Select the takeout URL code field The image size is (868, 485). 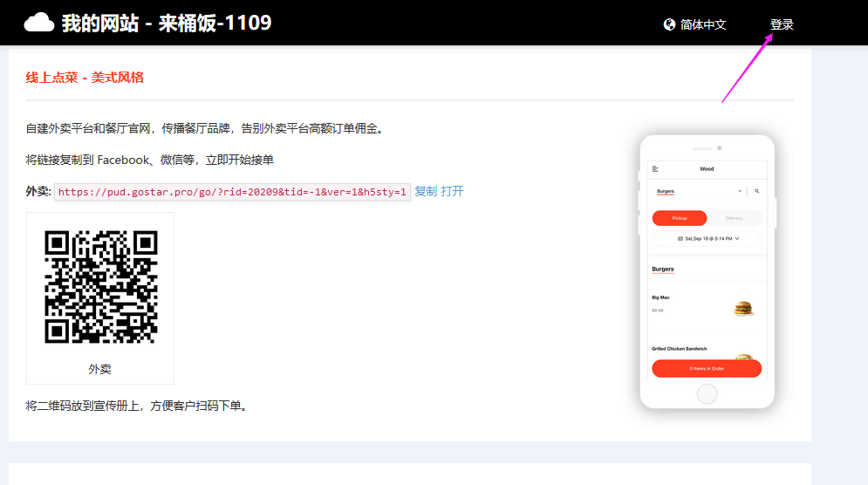coord(232,192)
